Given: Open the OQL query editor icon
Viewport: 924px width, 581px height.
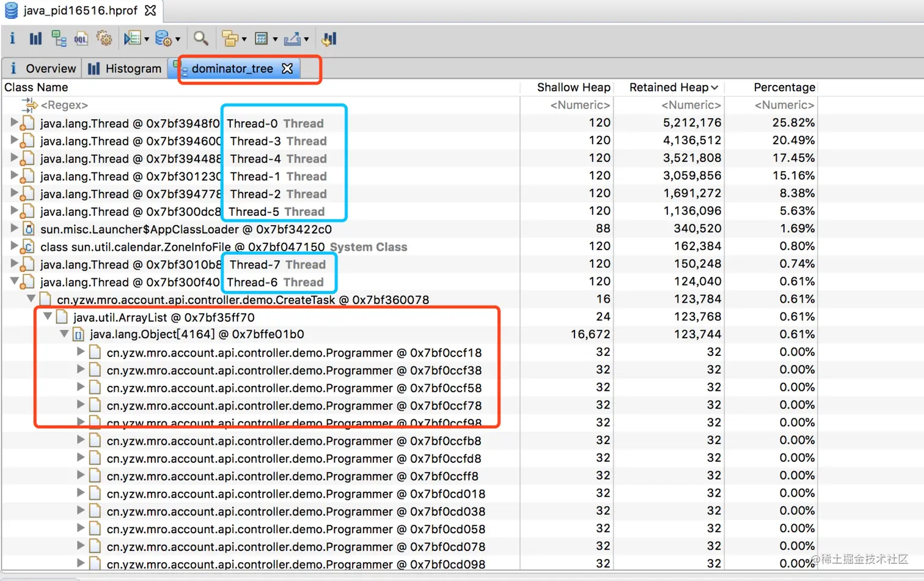Looking at the screenshot, I should (81, 39).
